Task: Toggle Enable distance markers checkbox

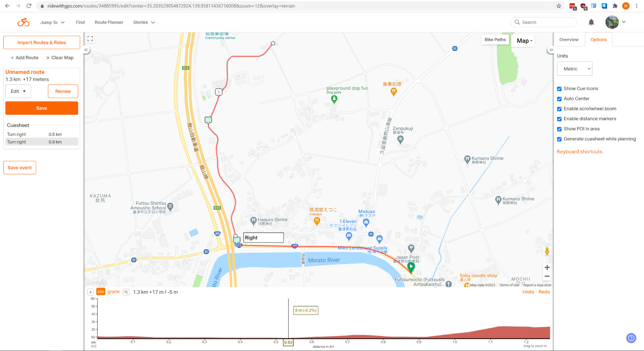Action: click(x=559, y=119)
